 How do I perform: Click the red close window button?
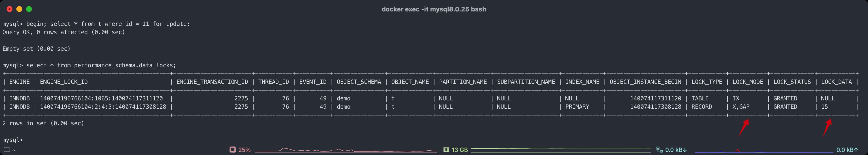pyautogui.click(x=10, y=9)
